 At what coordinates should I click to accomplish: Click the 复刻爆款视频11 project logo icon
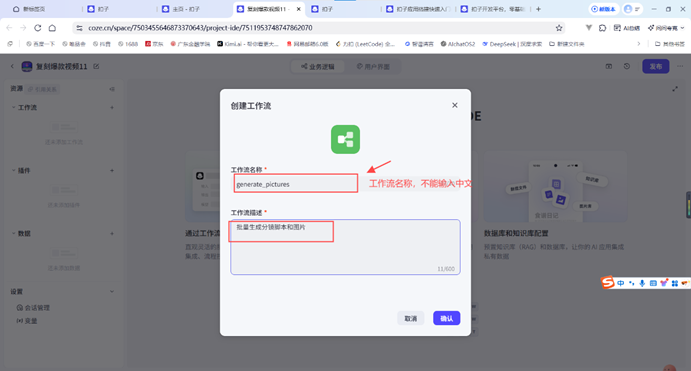click(27, 67)
